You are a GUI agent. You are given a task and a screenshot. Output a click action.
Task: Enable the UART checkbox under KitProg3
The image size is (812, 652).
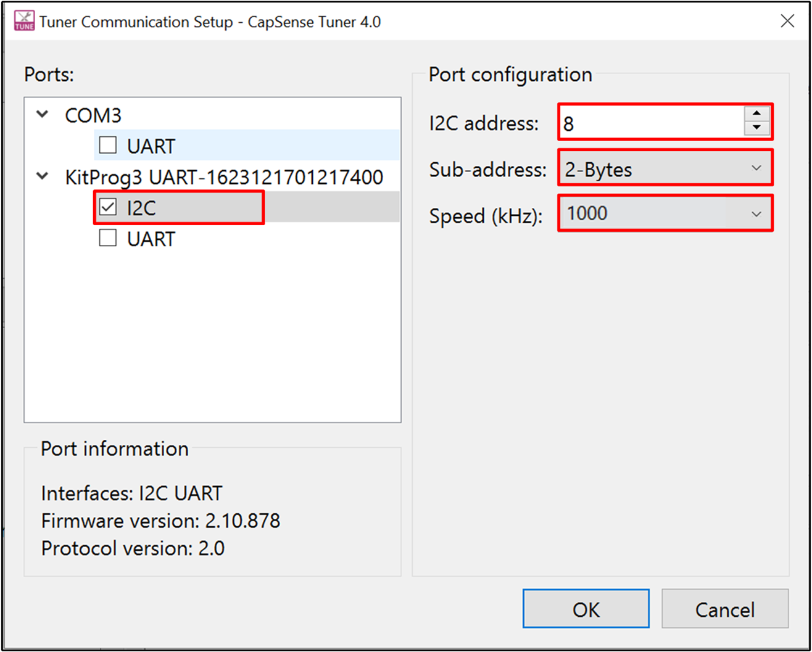pos(108,238)
